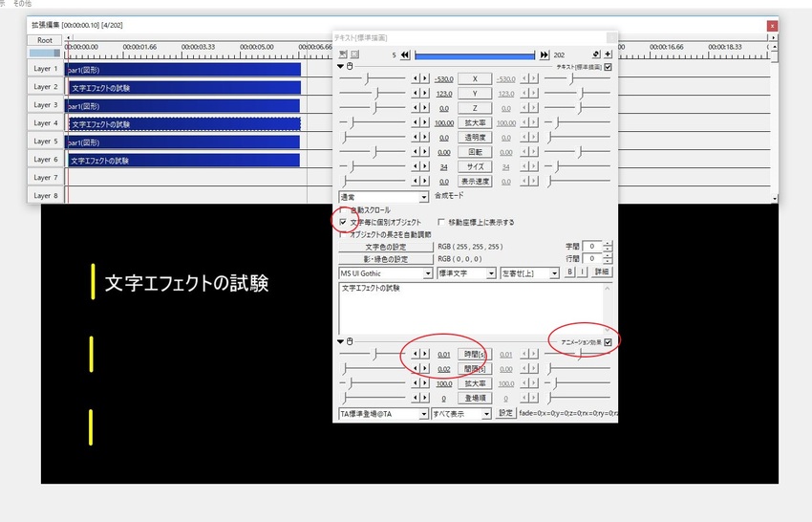This screenshot has width=812, height=522.
Task: Enable オブジェクトの長さを自動調節 checkbox
Action: click(342, 234)
